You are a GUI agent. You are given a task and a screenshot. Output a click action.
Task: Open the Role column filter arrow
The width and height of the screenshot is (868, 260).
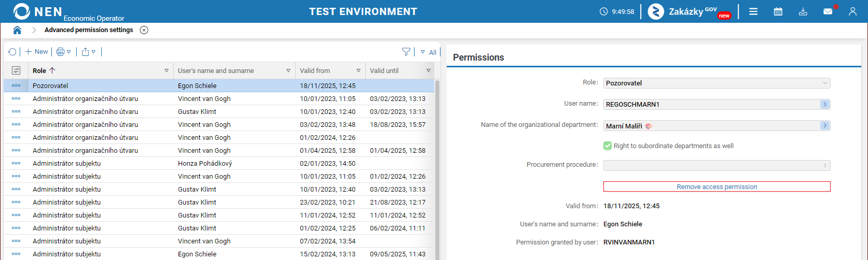tap(167, 70)
